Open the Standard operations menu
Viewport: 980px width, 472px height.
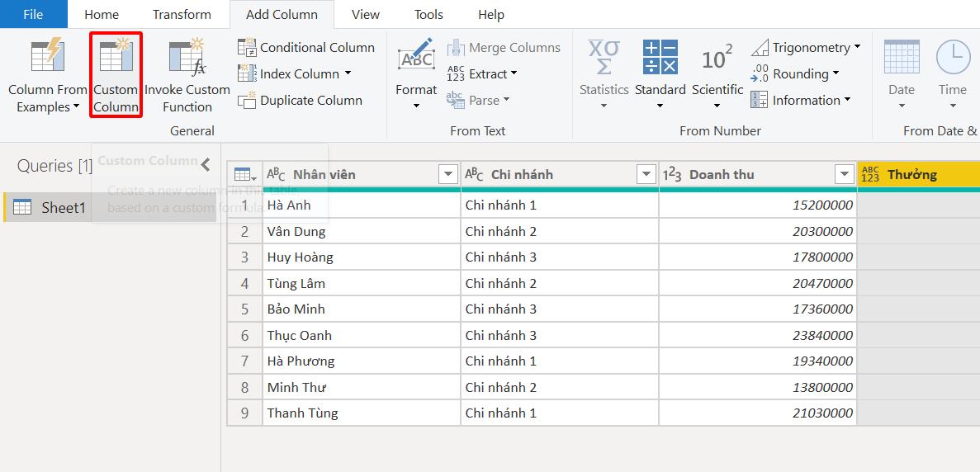(x=660, y=73)
